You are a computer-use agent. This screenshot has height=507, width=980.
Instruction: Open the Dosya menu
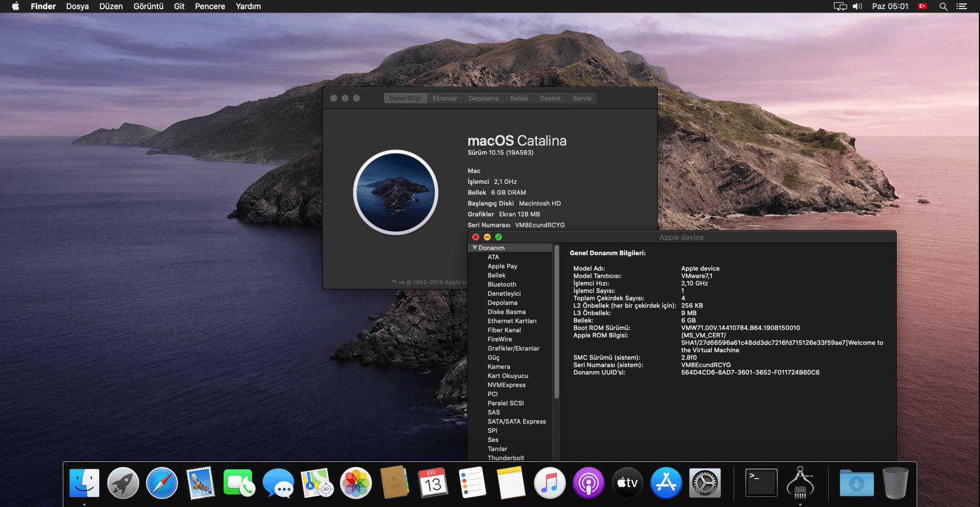(78, 6)
